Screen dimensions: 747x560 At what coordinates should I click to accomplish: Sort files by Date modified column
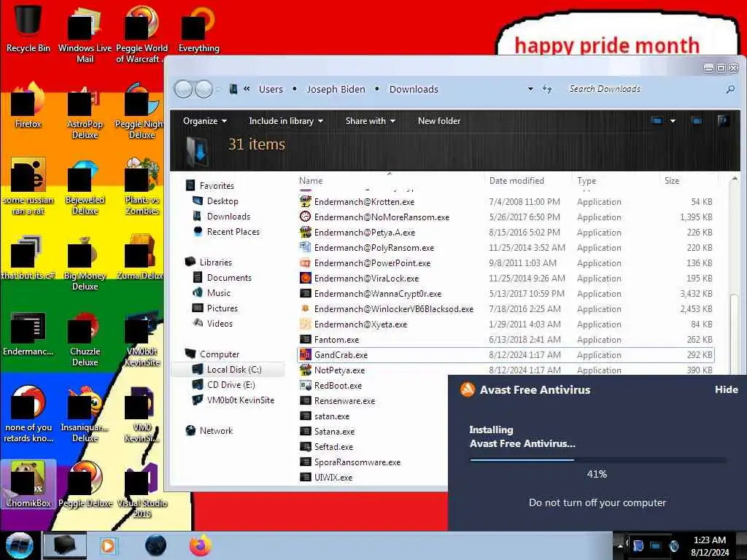pos(527,181)
